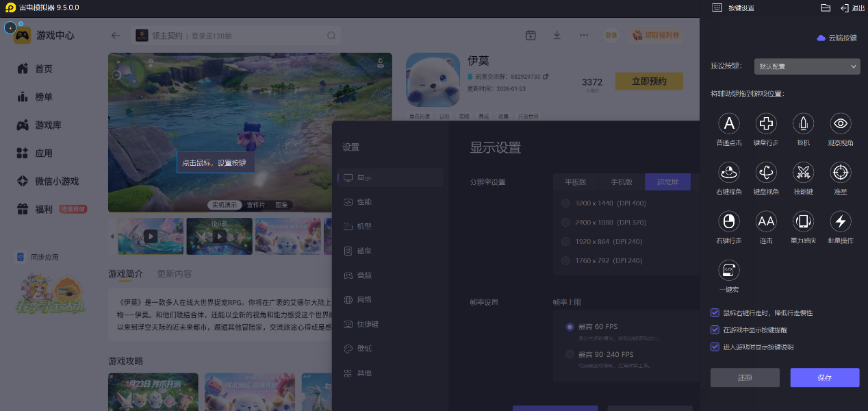Switch to the 超宽屏 resolution tab
This screenshot has height=411, width=868.
coord(668,182)
